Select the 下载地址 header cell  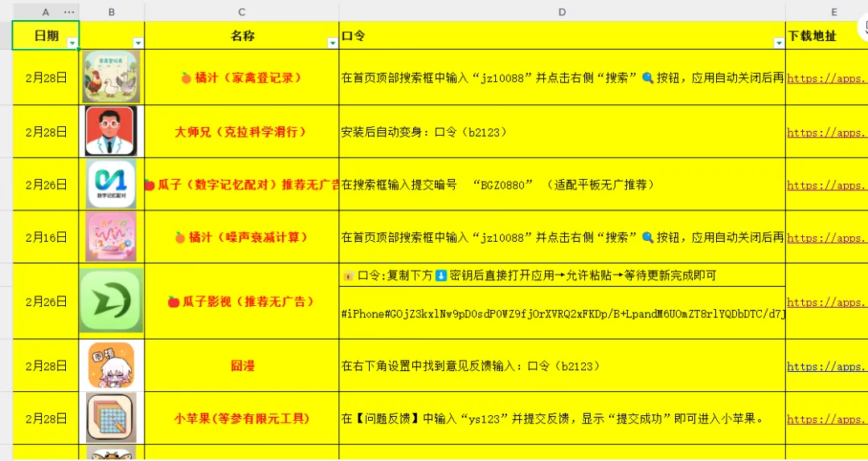[x=826, y=35]
